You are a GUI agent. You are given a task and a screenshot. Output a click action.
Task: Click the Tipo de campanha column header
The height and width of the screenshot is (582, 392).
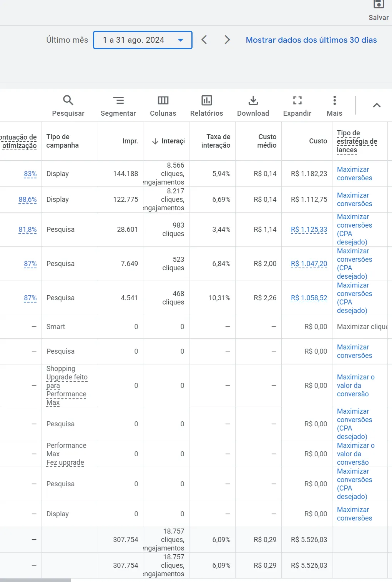[x=63, y=141]
